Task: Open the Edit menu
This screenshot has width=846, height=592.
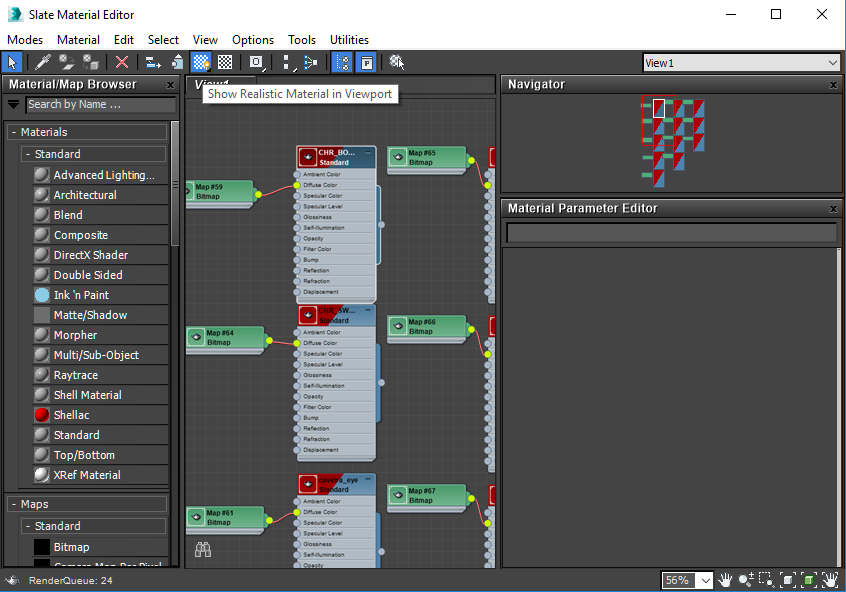Action: coord(124,40)
